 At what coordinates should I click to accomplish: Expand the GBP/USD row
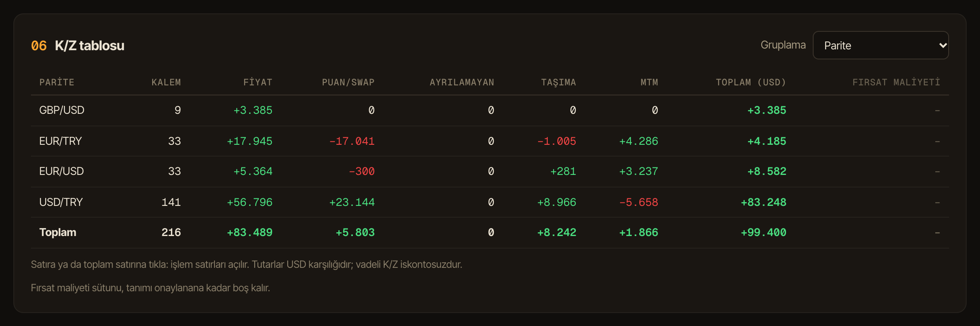[490, 110]
